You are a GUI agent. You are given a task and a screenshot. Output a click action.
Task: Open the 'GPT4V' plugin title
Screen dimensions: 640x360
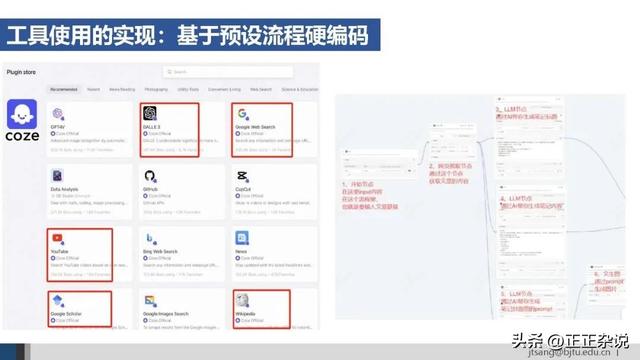point(58,127)
